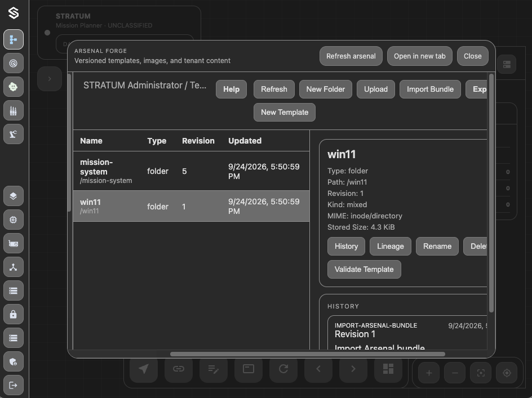Click the Refresh arsenal button
532x398 pixels.
351,56
